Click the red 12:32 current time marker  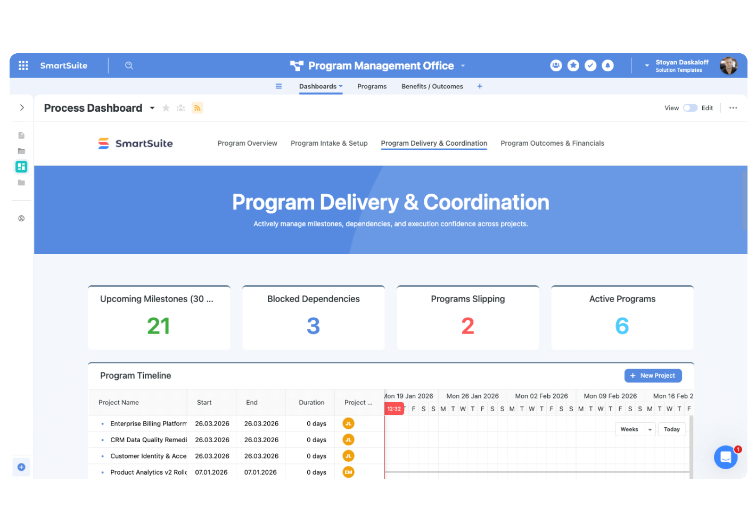coord(394,409)
